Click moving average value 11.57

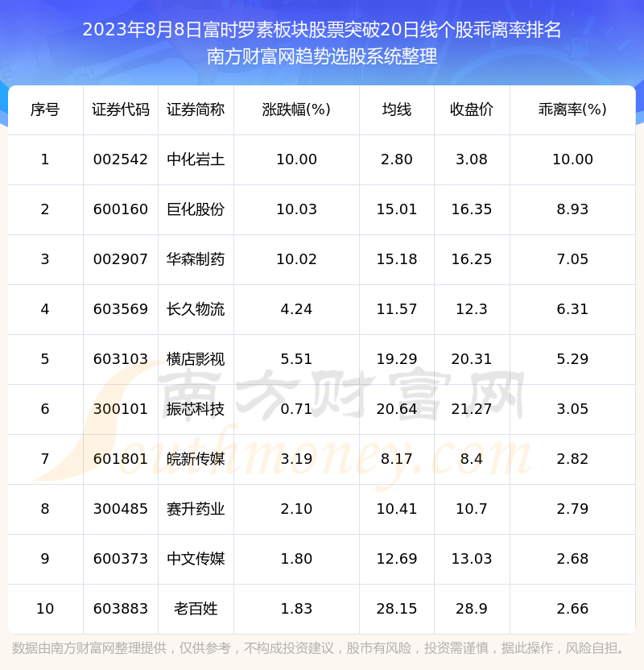[397, 309]
